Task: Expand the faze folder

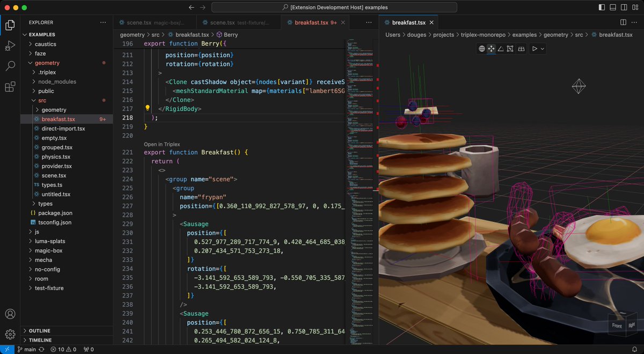Action: (x=67, y=54)
